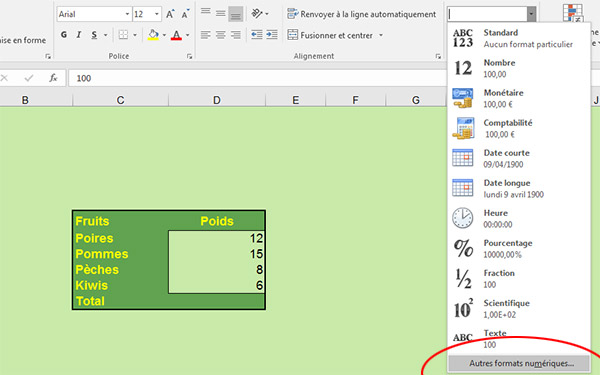Select Texte format
The image size is (600, 375).
tap(518, 339)
